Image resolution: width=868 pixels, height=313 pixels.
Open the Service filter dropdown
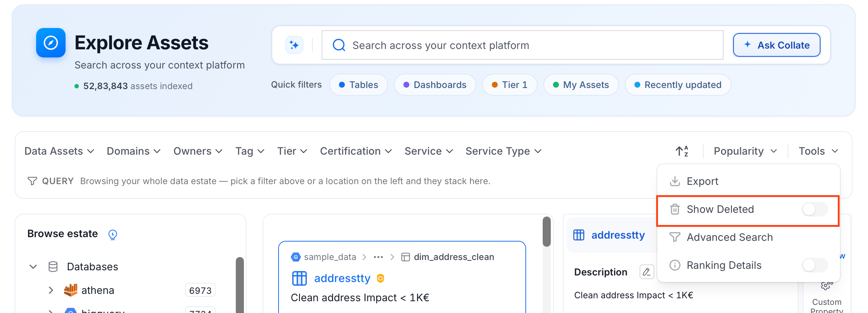[429, 151]
